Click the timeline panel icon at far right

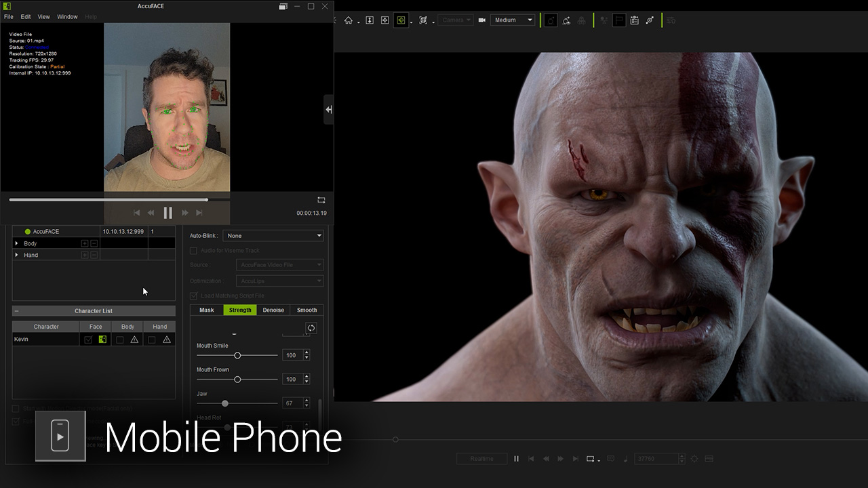click(709, 459)
